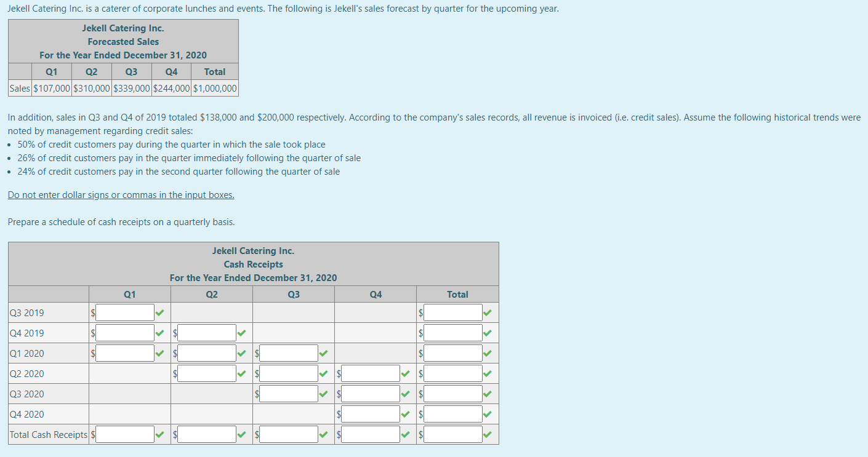Click the Total header in Cash Receipts table
This screenshot has height=457, width=868.
click(457, 295)
